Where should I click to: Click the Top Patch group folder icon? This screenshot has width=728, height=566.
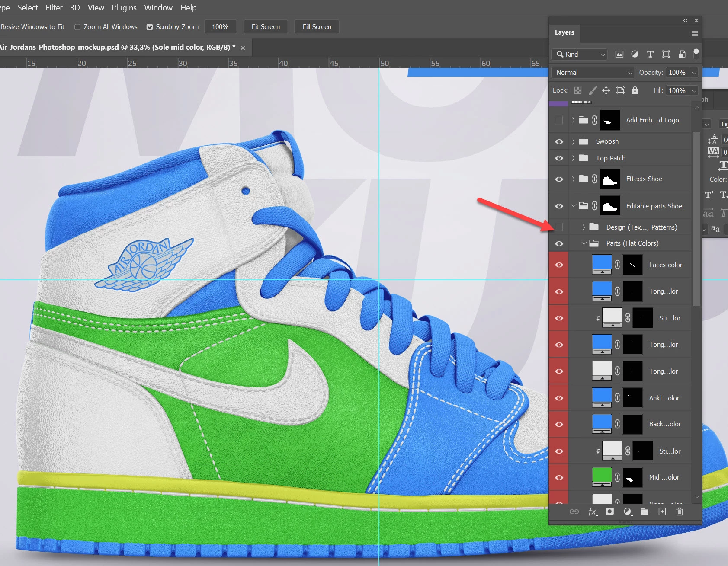584,158
